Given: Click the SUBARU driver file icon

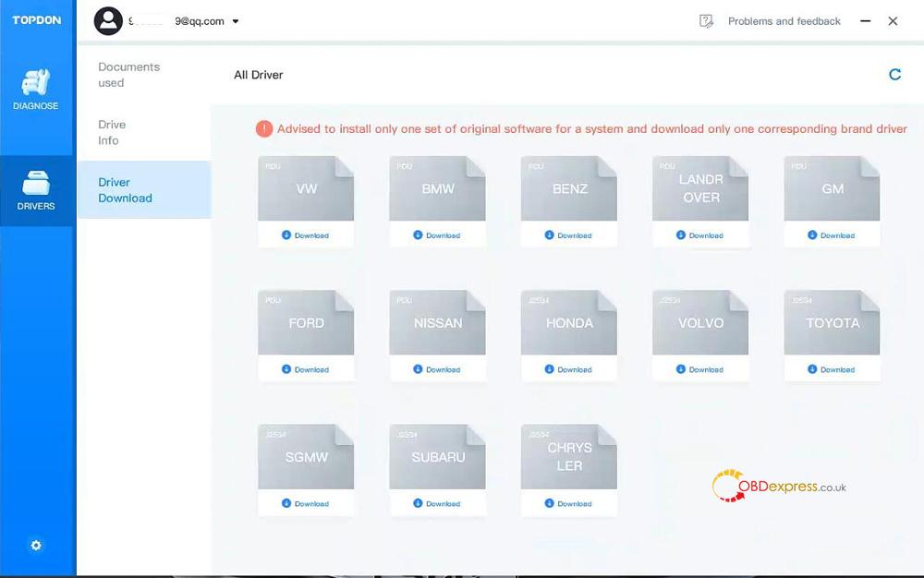Looking at the screenshot, I should click(x=437, y=457).
